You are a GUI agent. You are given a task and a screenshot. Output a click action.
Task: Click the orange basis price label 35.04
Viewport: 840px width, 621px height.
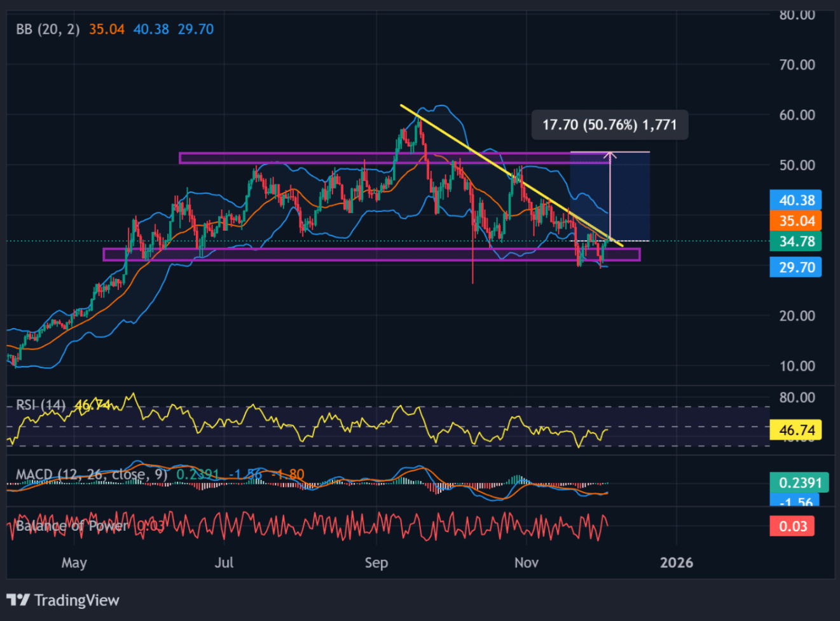[x=795, y=221]
